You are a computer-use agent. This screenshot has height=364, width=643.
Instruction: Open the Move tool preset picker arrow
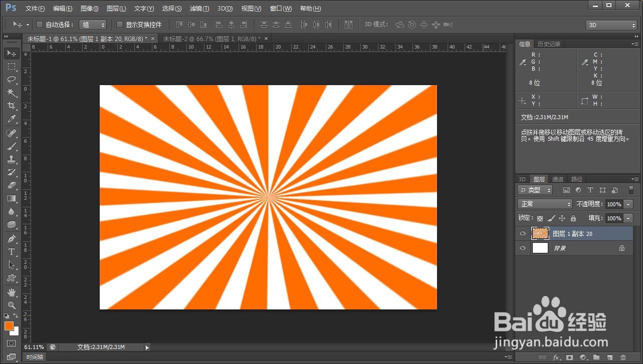click(x=28, y=25)
